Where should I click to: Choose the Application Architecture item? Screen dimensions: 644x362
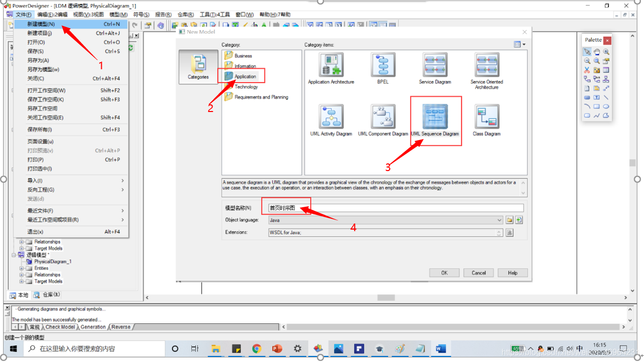tap(331, 69)
